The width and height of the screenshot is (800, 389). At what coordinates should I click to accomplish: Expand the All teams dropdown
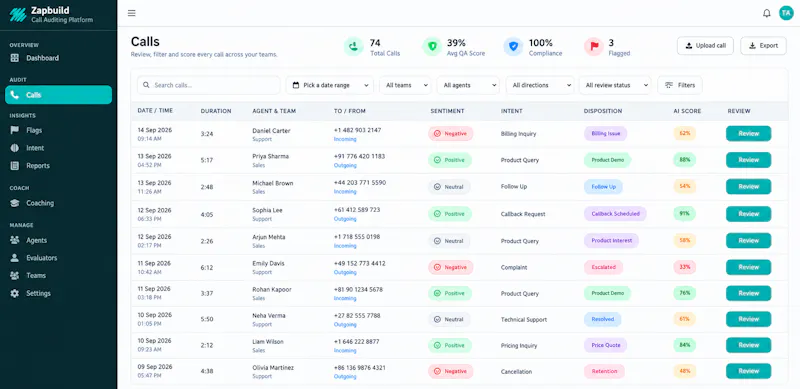click(x=405, y=85)
